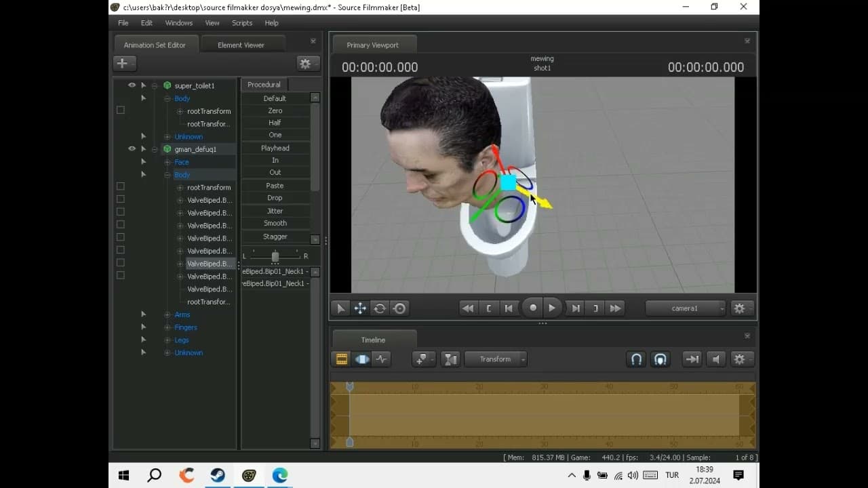Click the circular screen manipulator tool icon

click(x=399, y=308)
